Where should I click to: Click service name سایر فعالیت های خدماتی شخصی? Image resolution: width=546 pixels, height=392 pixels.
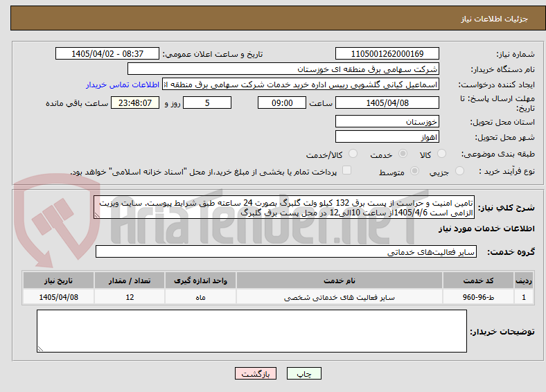(340, 297)
